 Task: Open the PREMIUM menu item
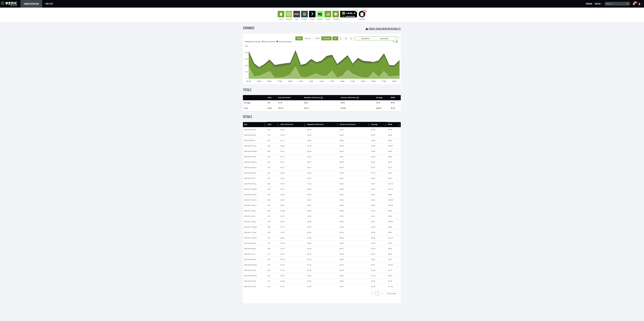589,4
